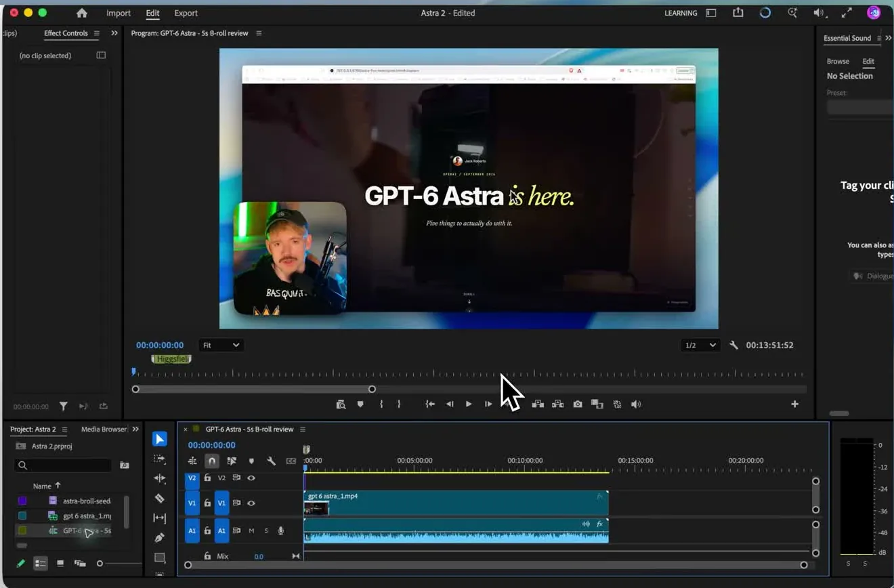Mute track A1 with the M button
This screenshot has width=894, height=588.
[251, 530]
